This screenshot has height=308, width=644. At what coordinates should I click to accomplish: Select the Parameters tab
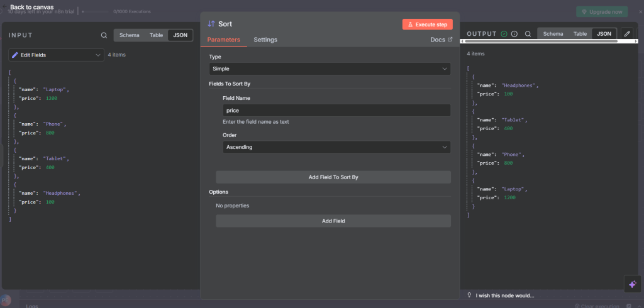[x=224, y=40]
